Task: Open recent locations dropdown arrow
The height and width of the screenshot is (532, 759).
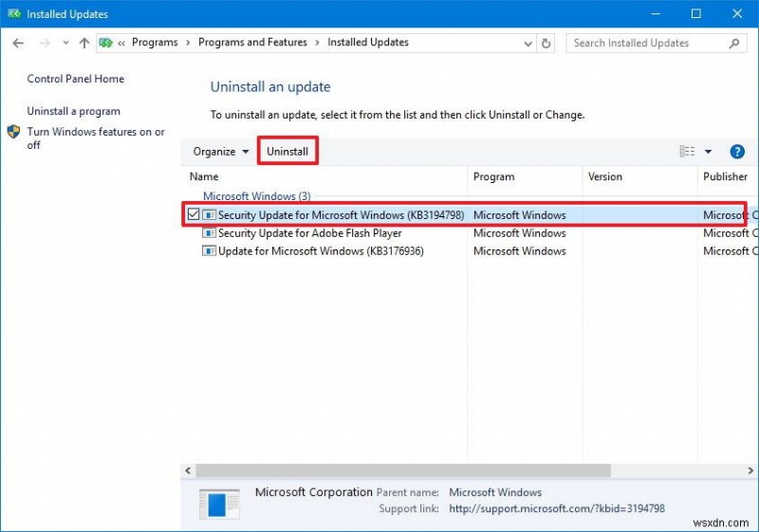Action: 65,43
